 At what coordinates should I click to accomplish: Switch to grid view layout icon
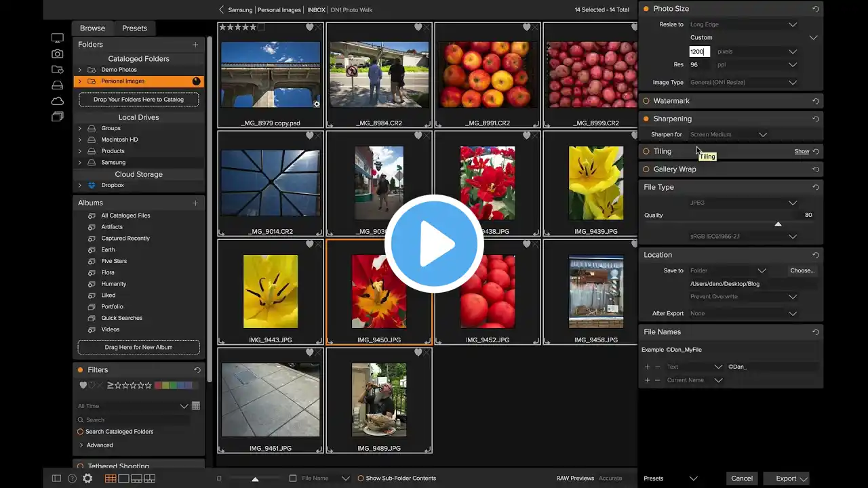tap(111, 479)
